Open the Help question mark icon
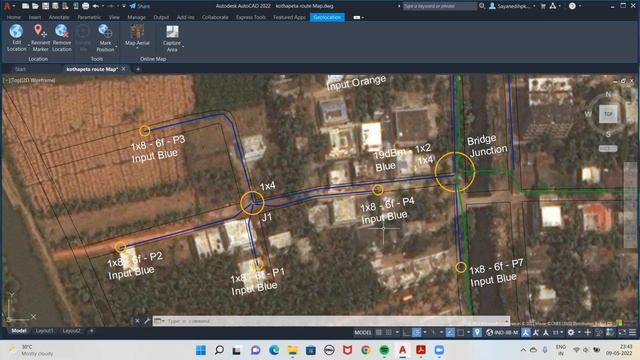640x360 pixels. click(572, 6)
